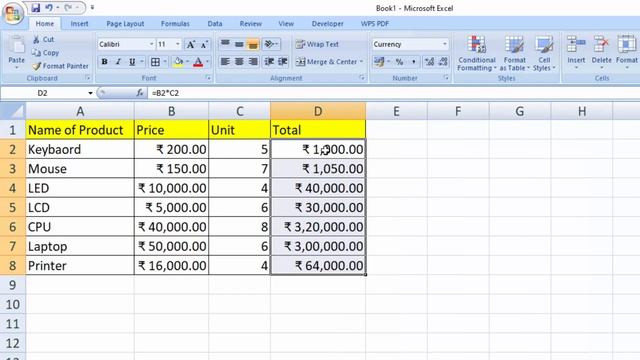Click the Insert Function fx button
This screenshot has width=640, height=360.
pos(140,93)
